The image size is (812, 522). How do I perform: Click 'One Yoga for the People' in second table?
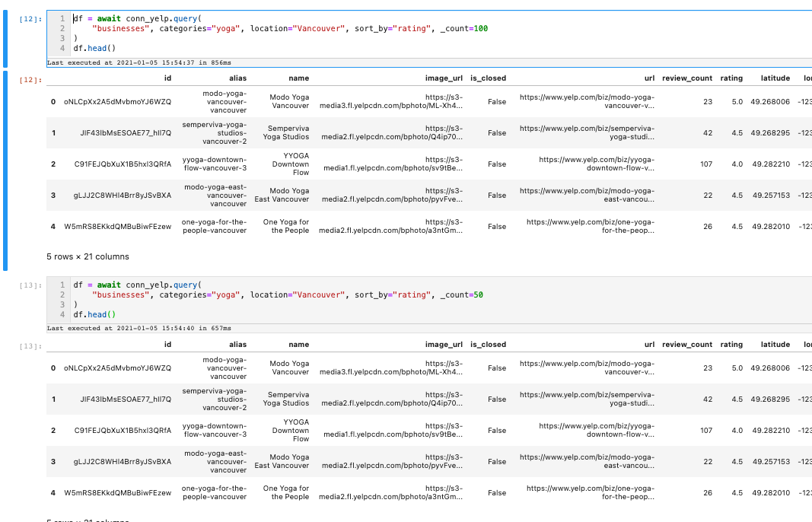coord(286,492)
